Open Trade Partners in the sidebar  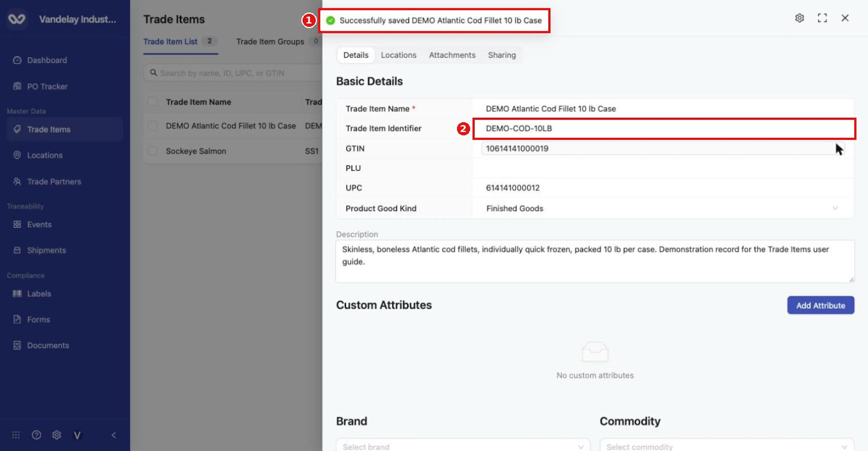[54, 181]
